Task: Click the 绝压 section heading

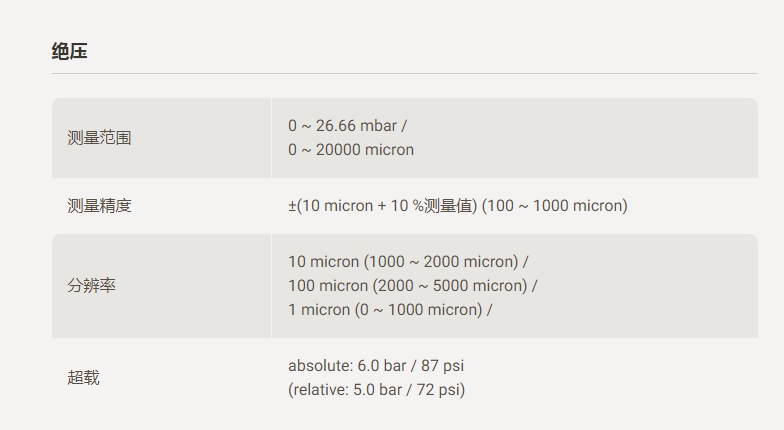Action: pyautogui.click(x=70, y=51)
